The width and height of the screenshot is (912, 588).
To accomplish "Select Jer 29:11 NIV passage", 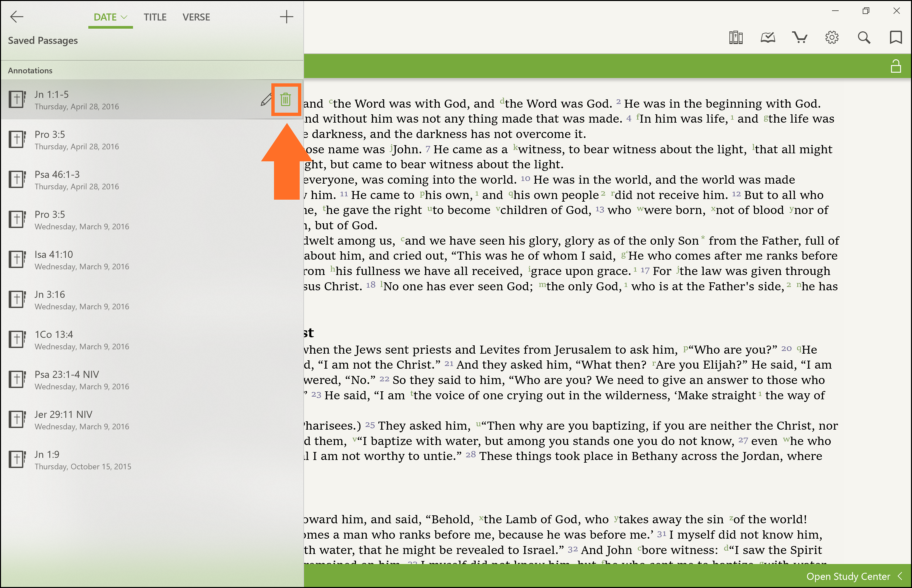I will point(63,414).
